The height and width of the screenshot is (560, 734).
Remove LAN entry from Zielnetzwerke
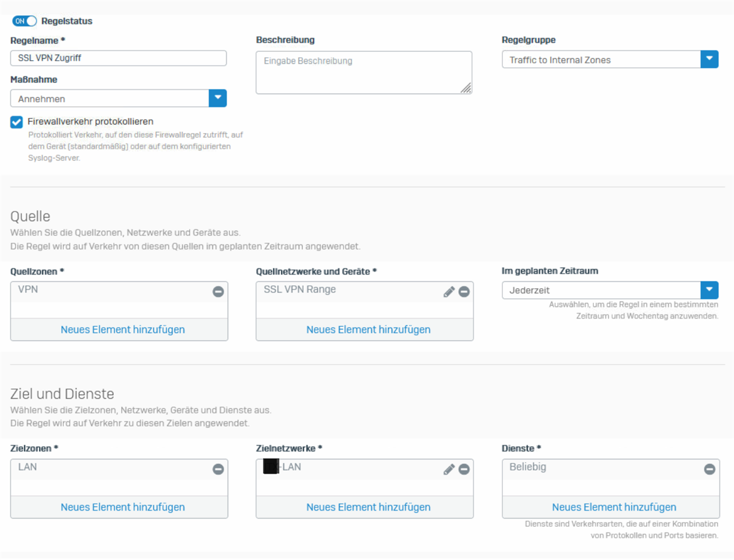click(464, 469)
